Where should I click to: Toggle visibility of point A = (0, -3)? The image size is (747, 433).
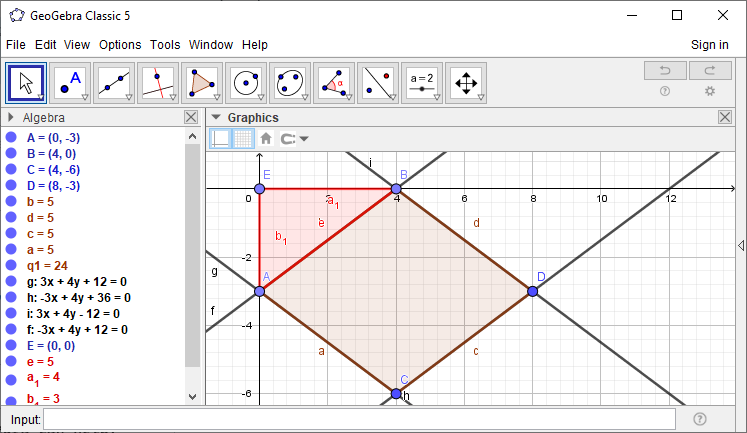click(x=11, y=137)
